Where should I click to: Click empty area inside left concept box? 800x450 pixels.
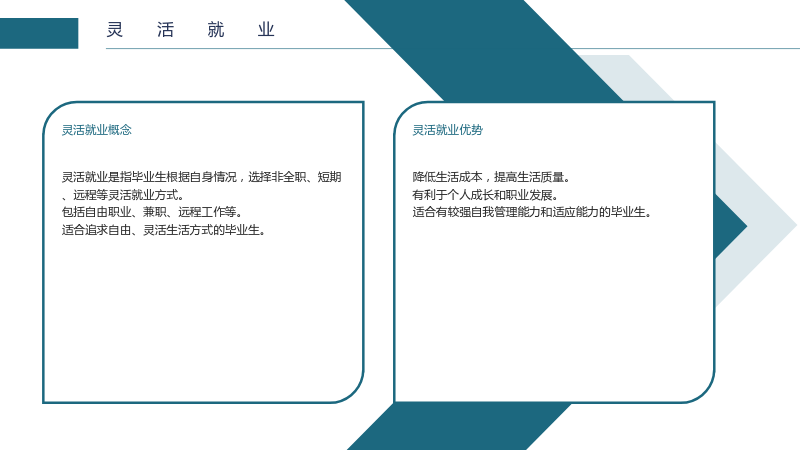203,316
